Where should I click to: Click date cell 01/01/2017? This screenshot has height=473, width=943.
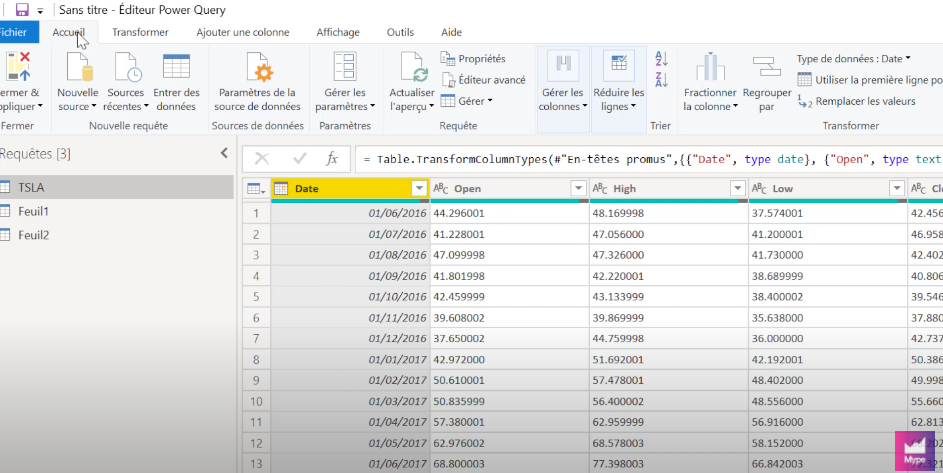[x=350, y=359]
